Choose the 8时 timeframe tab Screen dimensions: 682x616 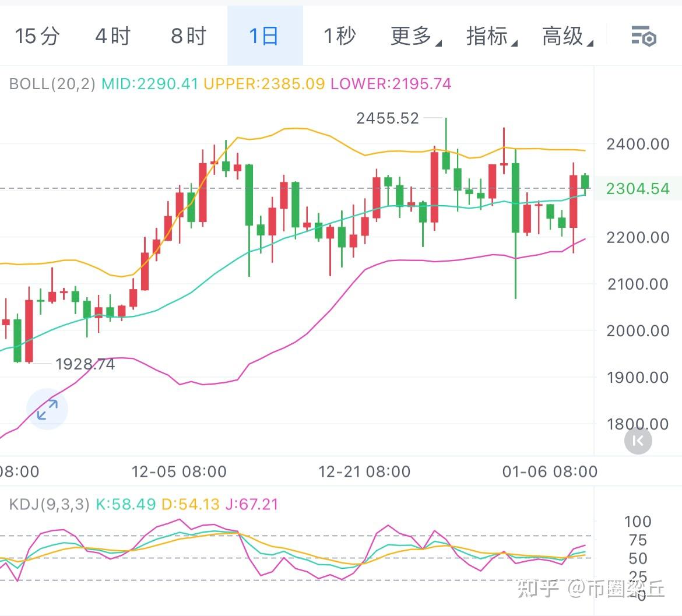coord(189,36)
